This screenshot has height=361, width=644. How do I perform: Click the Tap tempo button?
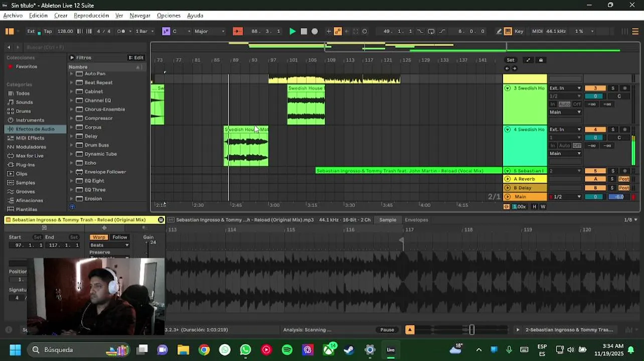tap(48, 31)
